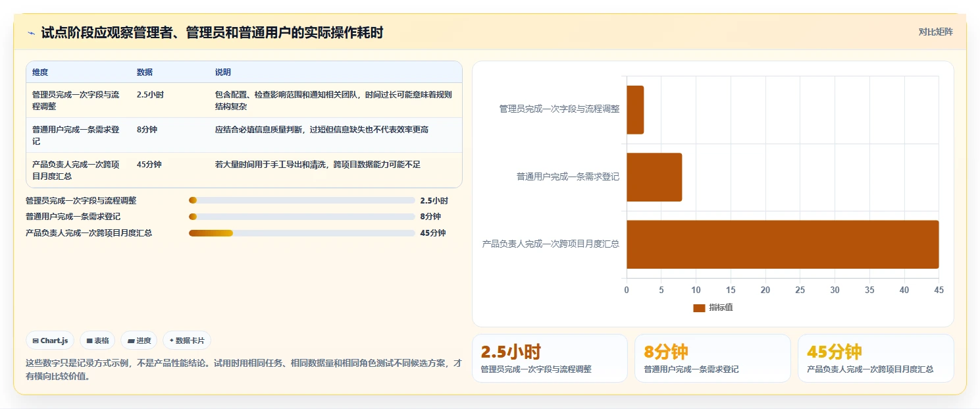Click chart bar for 普通用户完成一条需求登记
980x409 pixels.
(654, 177)
